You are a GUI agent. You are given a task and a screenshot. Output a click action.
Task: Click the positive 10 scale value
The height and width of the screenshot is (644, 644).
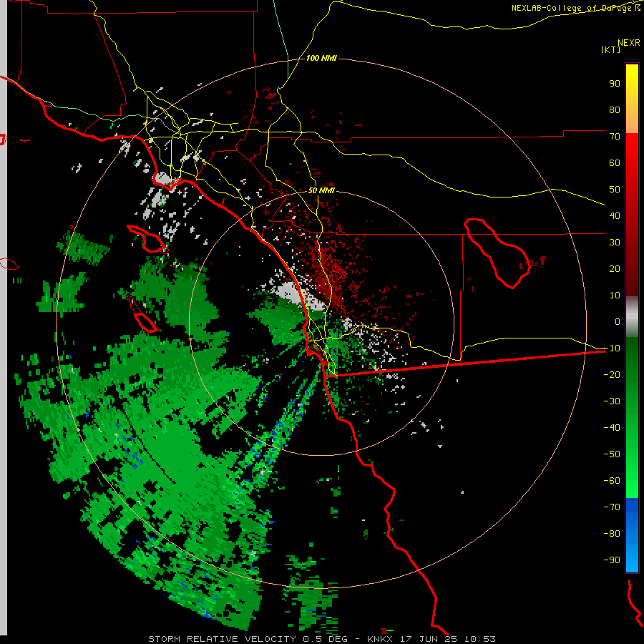(615, 296)
